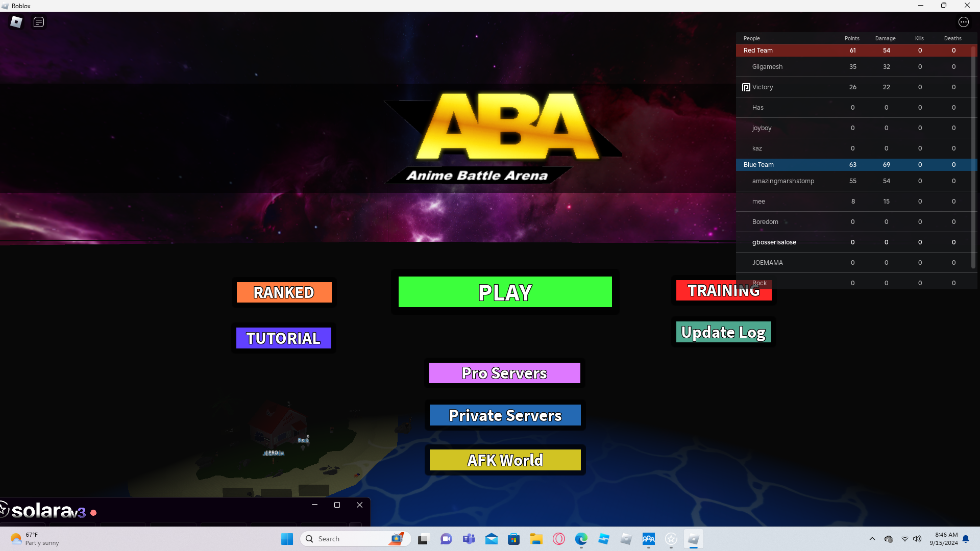Switch to Microsoft Edge in taskbar

click(581, 539)
